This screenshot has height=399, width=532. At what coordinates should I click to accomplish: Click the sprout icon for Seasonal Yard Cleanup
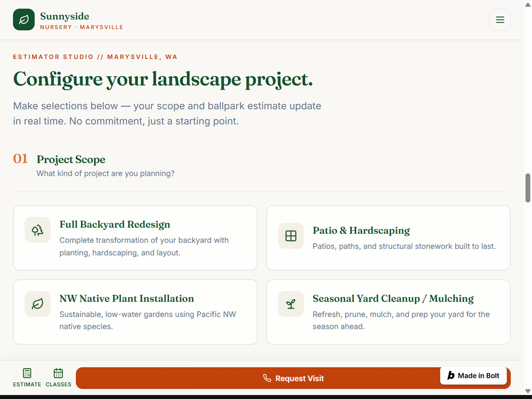291,304
